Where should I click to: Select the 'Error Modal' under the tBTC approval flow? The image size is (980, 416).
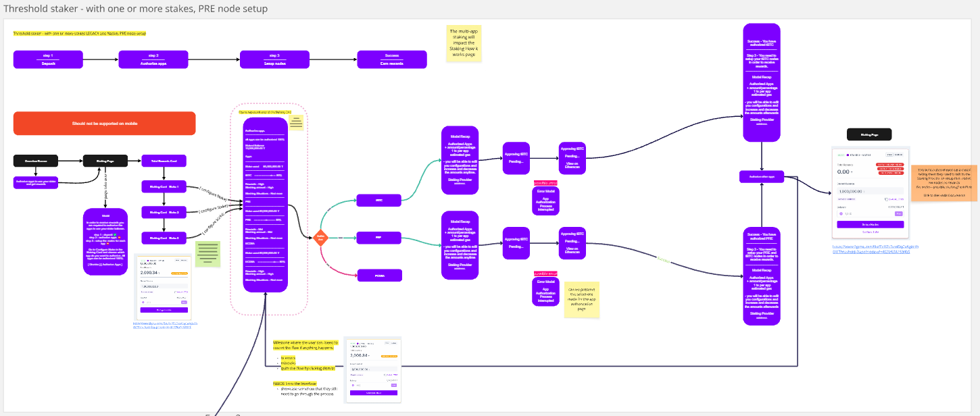[545, 201]
